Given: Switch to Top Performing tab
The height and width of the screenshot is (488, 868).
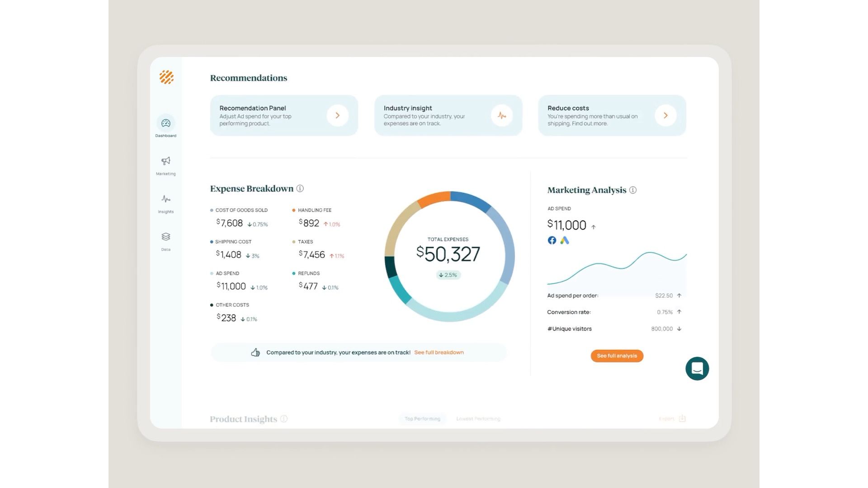Looking at the screenshot, I should tap(422, 419).
